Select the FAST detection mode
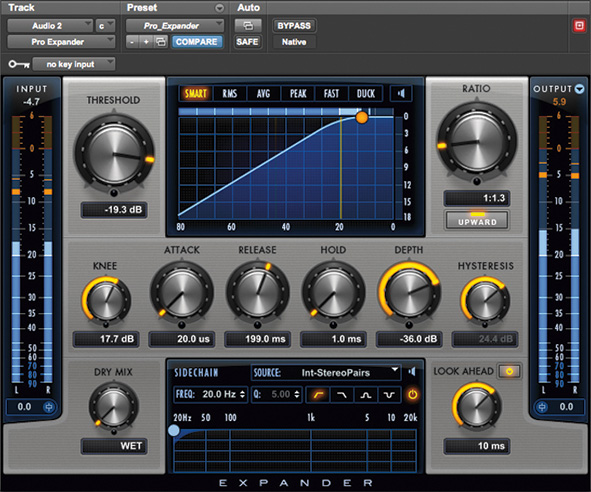 [x=332, y=93]
